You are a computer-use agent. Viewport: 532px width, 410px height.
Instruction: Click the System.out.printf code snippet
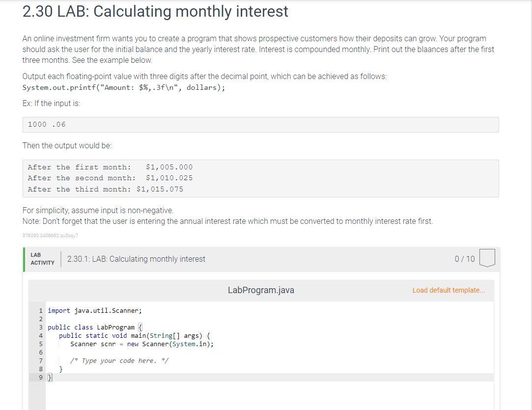(123, 87)
